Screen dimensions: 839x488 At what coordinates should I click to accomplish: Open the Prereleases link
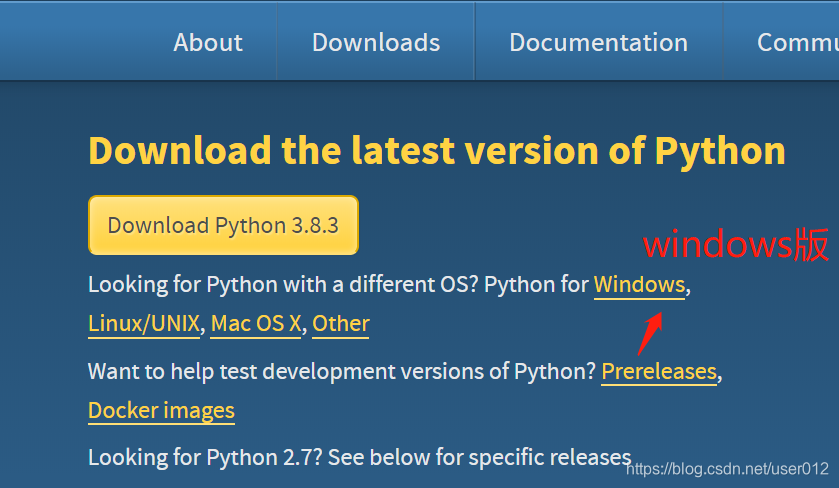click(659, 371)
